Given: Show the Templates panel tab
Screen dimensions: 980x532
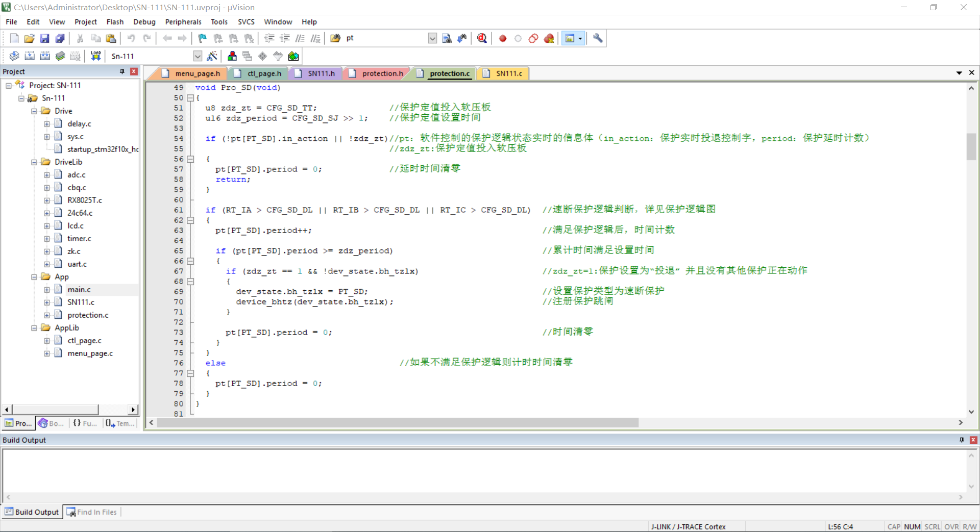Looking at the screenshot, I should [x=120, y=423].
